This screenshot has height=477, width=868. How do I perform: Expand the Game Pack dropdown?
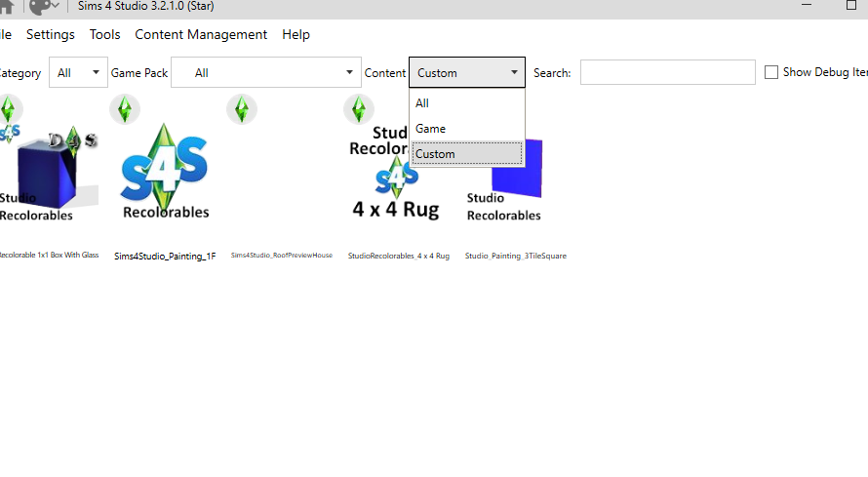pos(265,72)
